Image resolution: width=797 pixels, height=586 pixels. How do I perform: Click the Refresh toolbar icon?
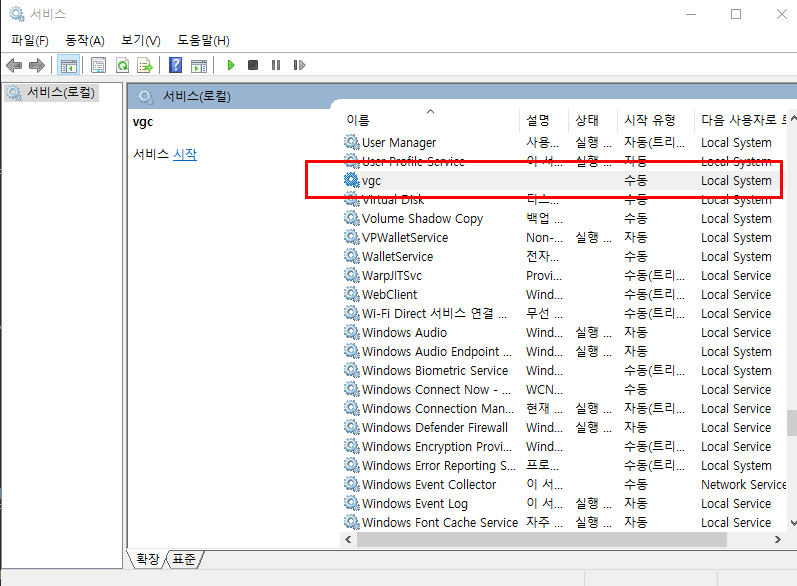click(122, 65)
